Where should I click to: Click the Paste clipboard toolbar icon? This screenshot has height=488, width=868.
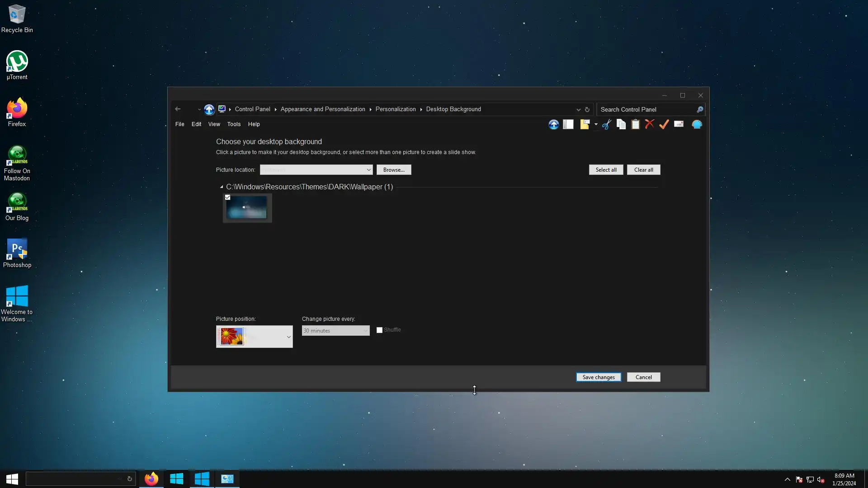pos(635,124)
